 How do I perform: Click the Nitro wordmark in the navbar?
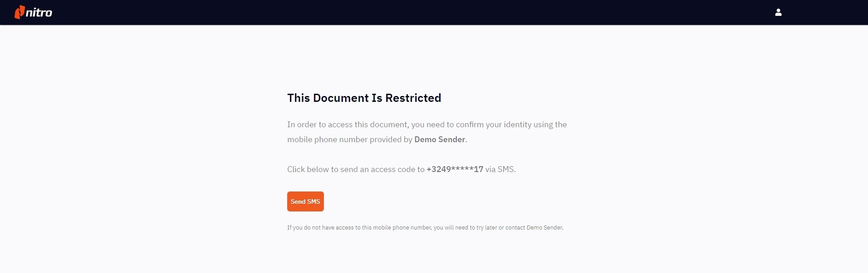(40, 12)
